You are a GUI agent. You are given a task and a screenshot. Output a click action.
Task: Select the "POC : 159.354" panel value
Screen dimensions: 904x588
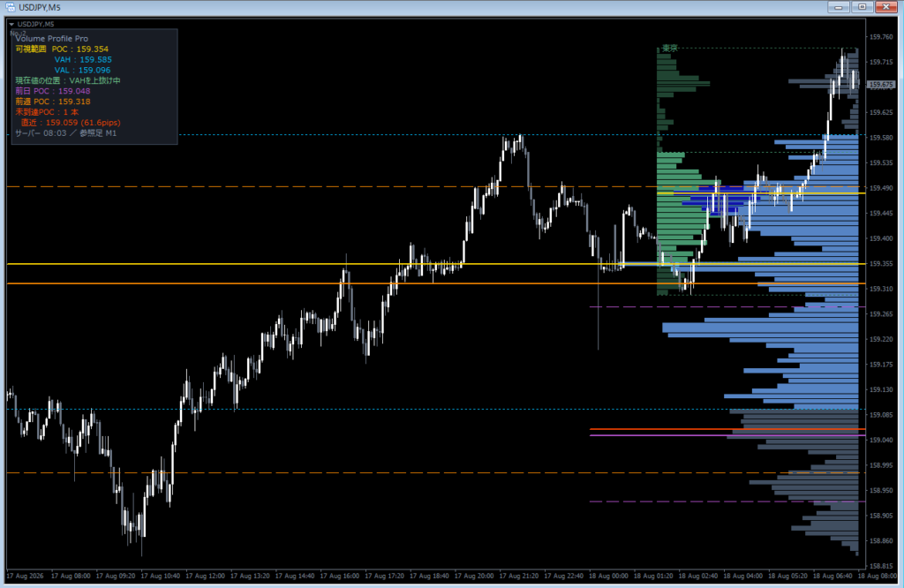[80, 49]
